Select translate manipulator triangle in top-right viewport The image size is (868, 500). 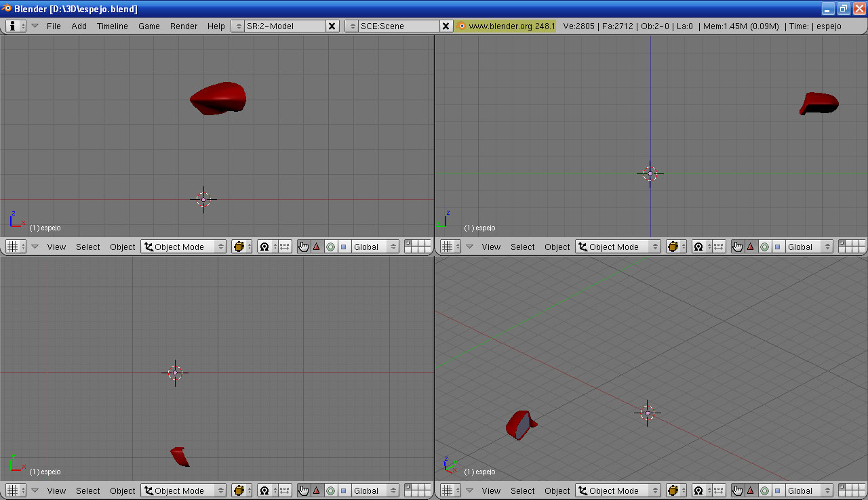751,247
